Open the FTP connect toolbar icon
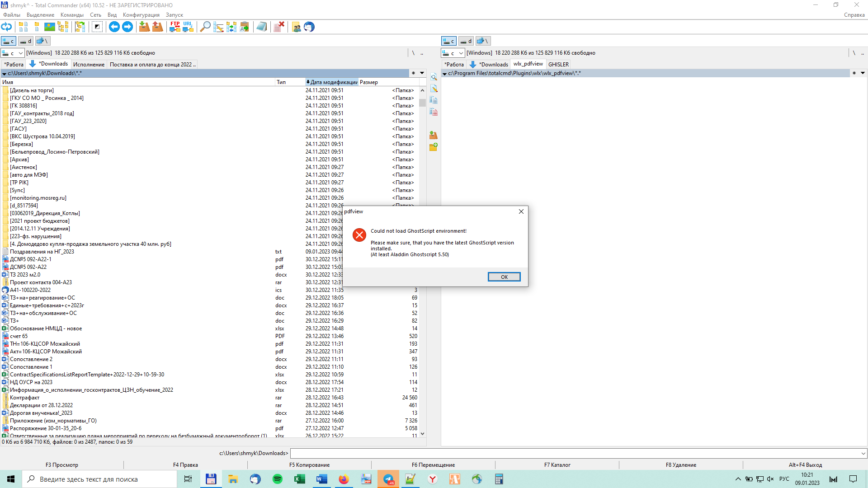 pyautogui.click(x=175, y=27)
